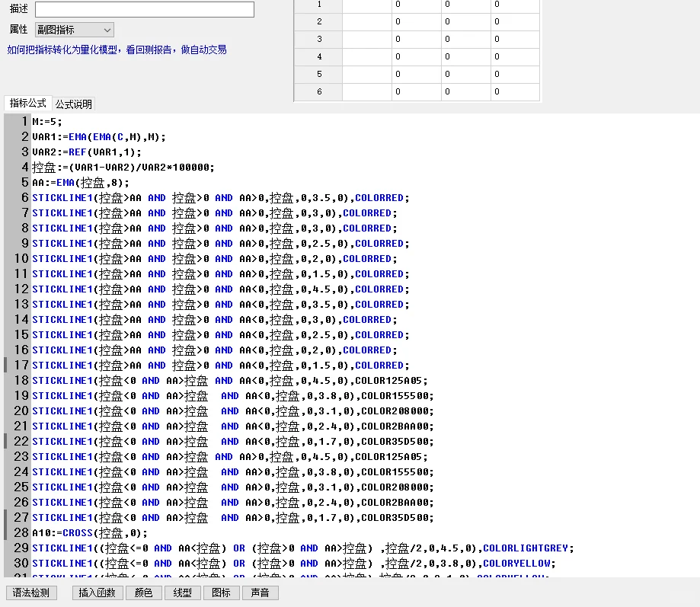This screenshot has height=607, width=700.
Task: Click COLORYELLOW on code line 30
Action: coord(516,564)
